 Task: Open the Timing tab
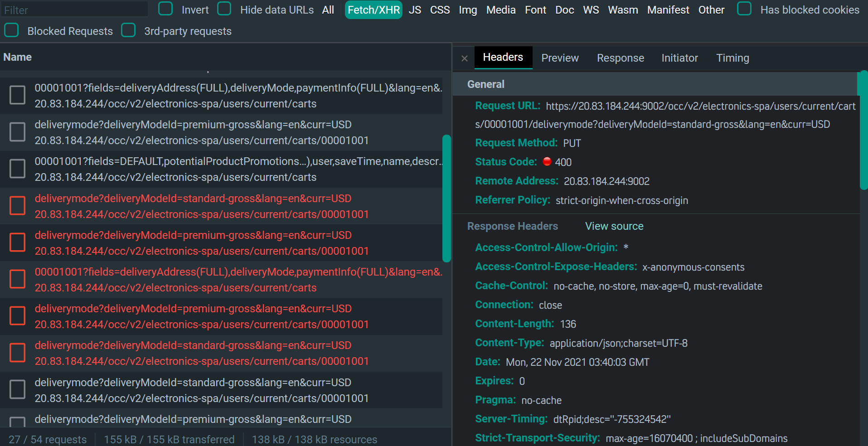tap(732, 58)
